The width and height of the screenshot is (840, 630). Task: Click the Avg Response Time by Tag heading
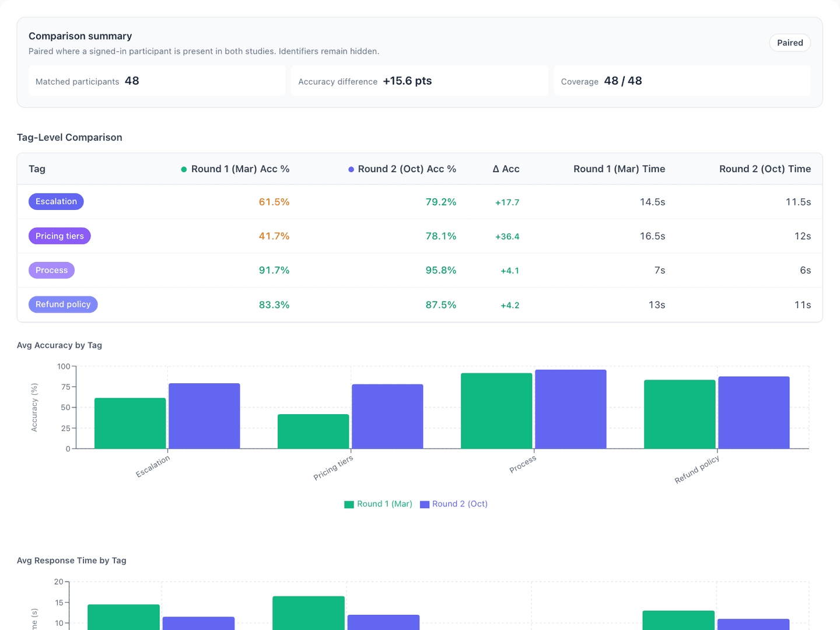(x=72, y=561)
